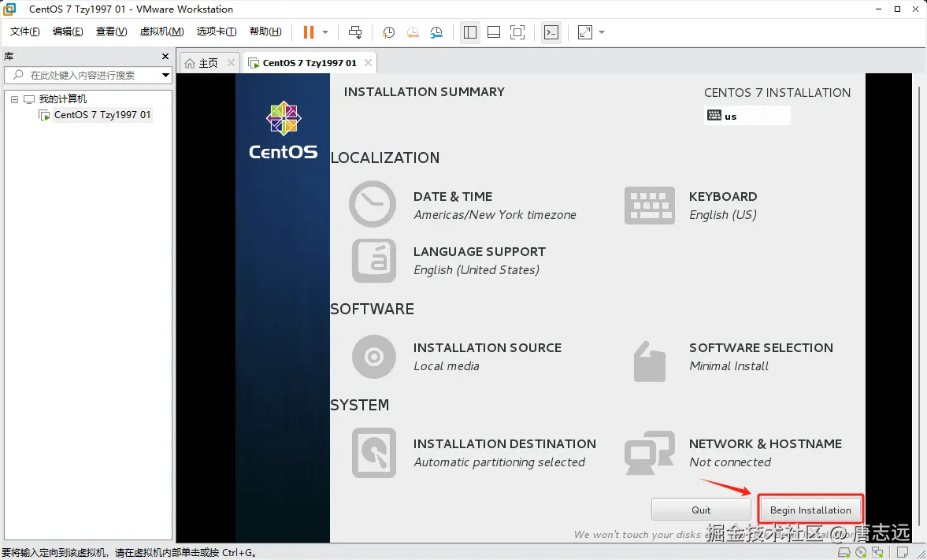Click the network adapter status bar icon

(877, 552)
